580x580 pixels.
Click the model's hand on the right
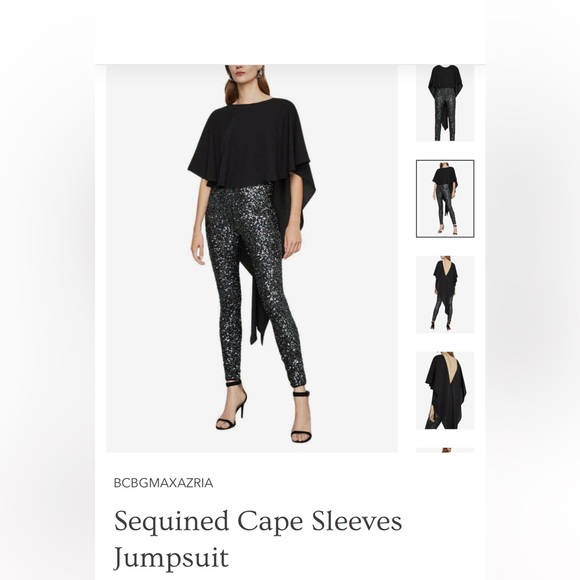[x=292, y=242]
